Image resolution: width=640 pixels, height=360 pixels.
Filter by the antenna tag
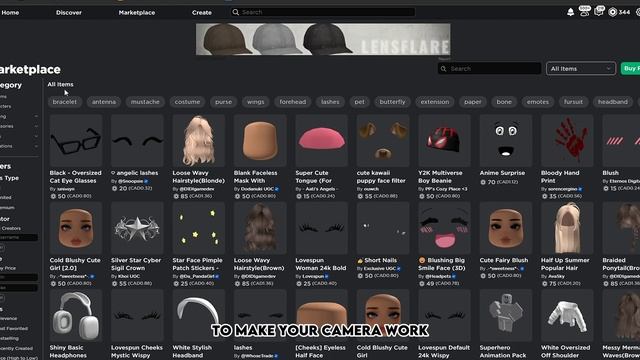104,102
